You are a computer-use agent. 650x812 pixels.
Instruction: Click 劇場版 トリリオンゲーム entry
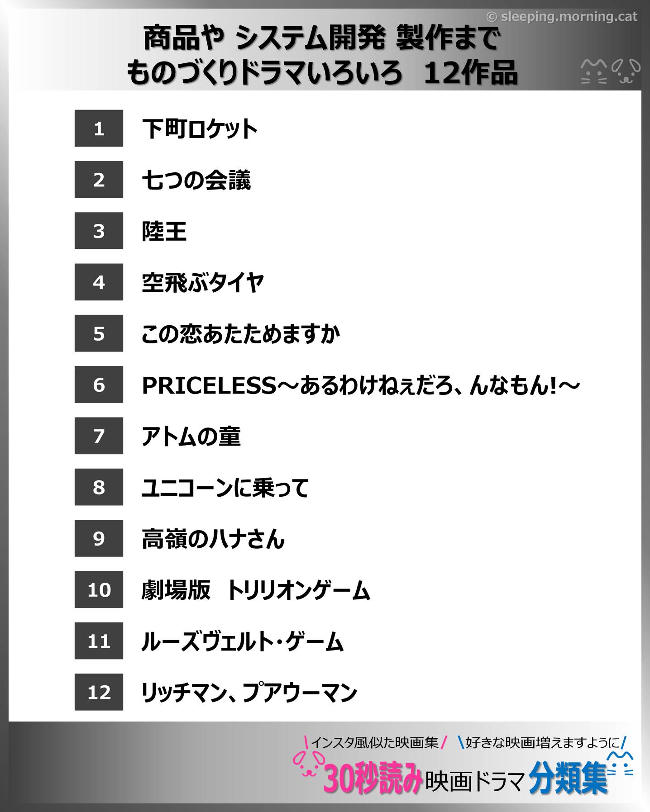tap(256, 590)
